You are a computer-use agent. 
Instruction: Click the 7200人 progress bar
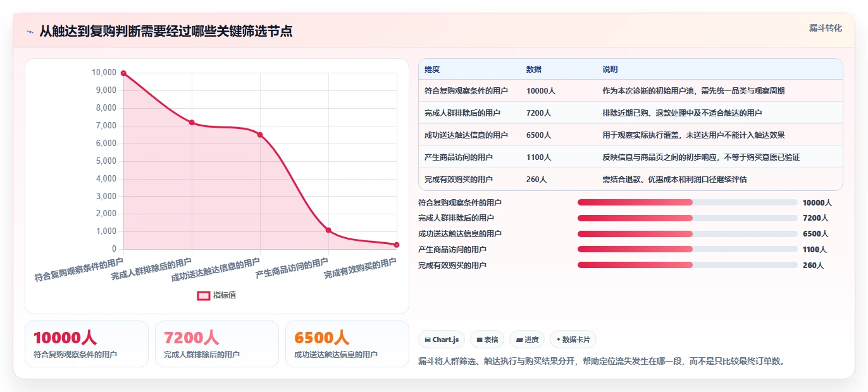[687, 218]
